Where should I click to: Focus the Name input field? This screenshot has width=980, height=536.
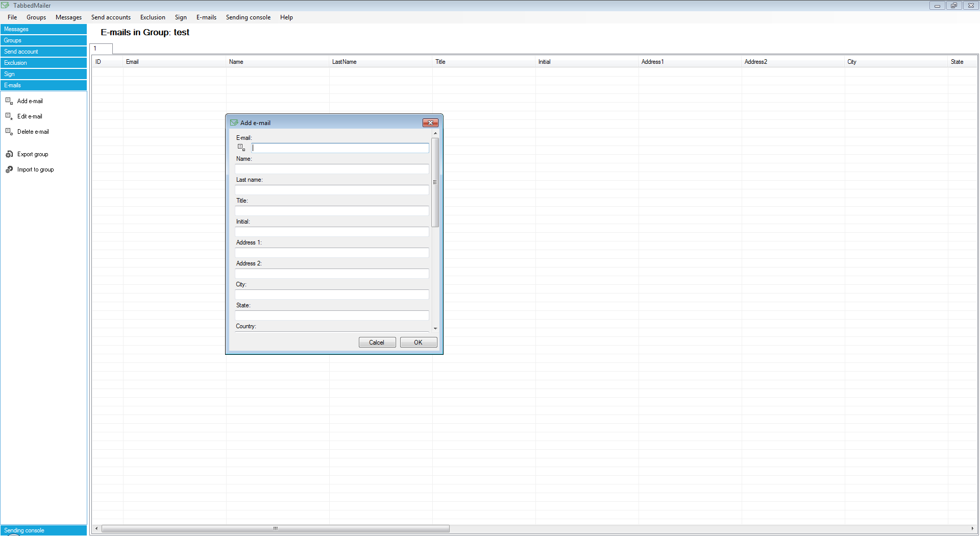click(x=332, y=169)
